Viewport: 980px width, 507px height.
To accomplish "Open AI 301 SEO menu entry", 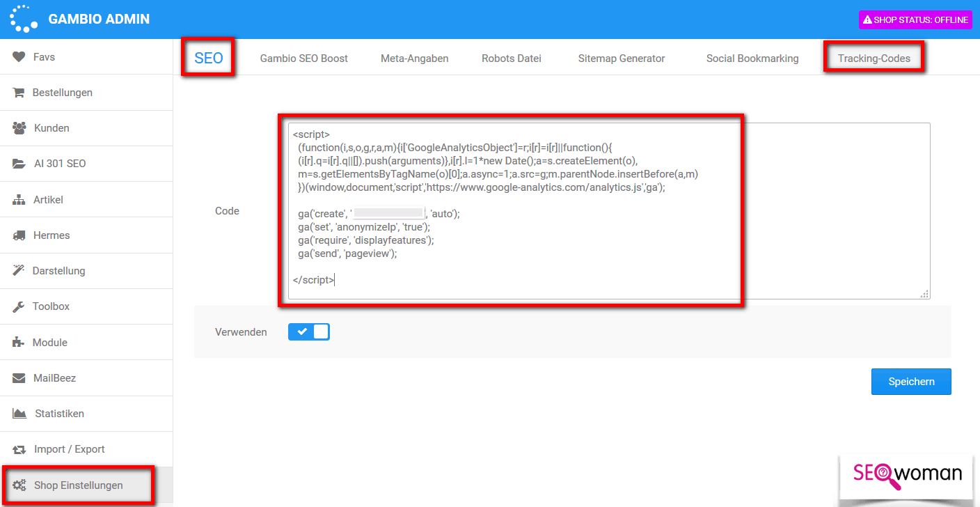I will (x=86, y=164).
